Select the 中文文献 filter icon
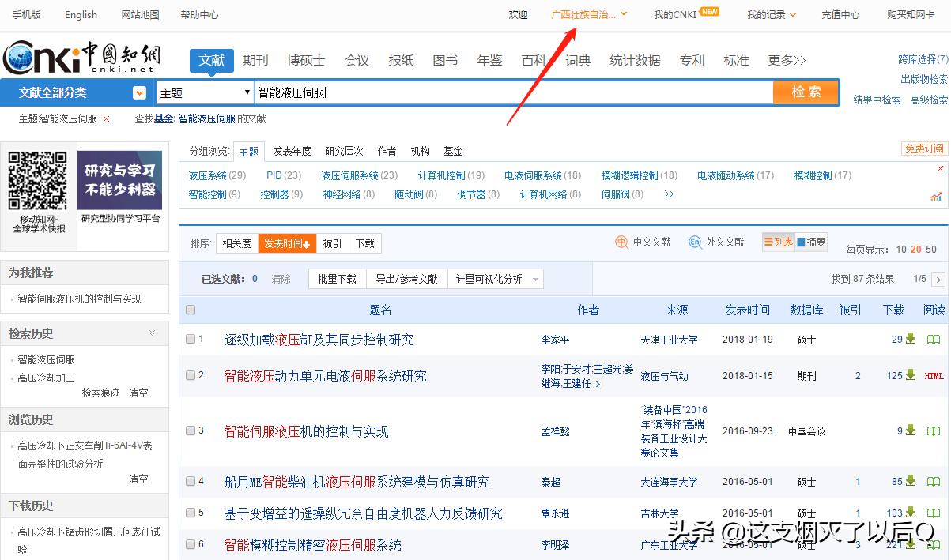Screen dimensions: 951x560 pos(621,242)
